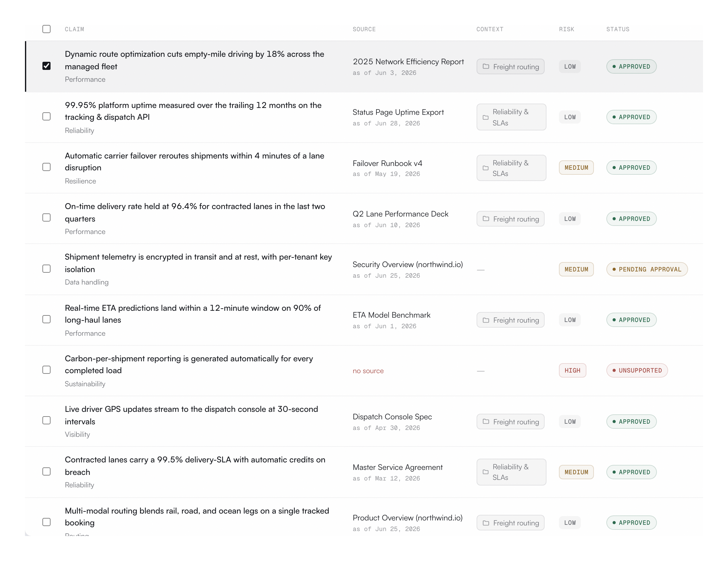The image size is (728, 561).
Task: Check the 99.95% platform uptime claim checkbox
Action: (x=46, y=116)
